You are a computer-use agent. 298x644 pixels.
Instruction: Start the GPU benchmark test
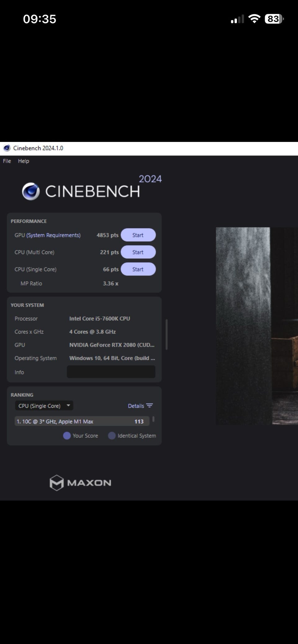click(x=138, y=235)
